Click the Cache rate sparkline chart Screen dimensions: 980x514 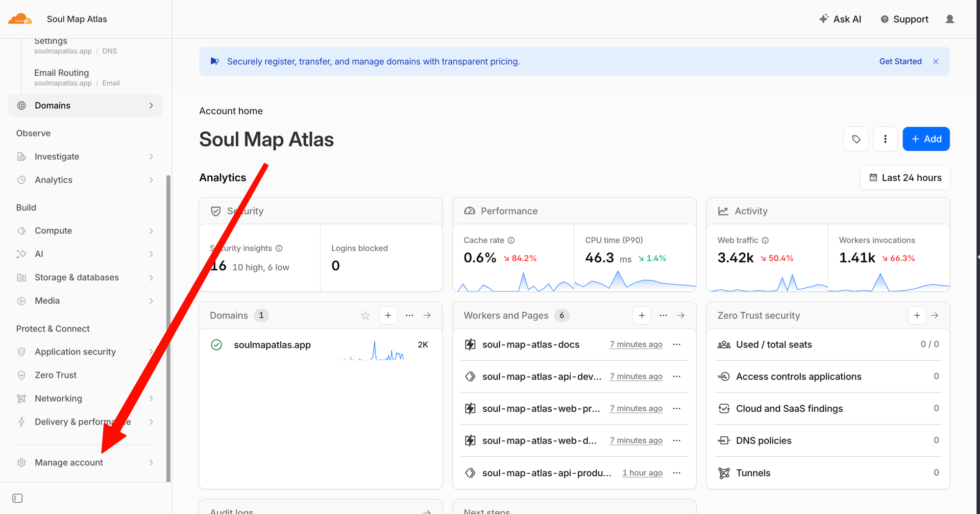(514, 281)
